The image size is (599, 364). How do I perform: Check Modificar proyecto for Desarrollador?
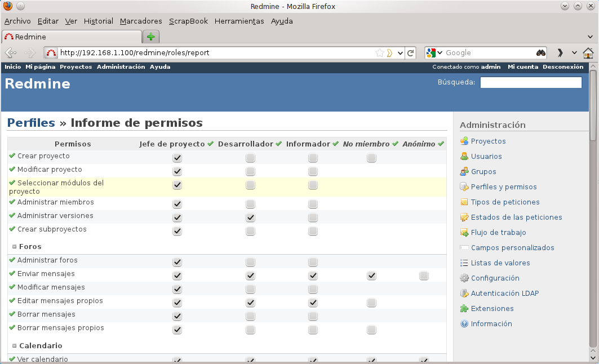click(x=250, y=171)
